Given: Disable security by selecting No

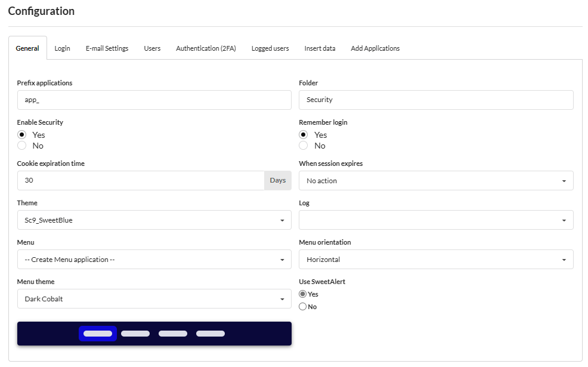Looking at the screenshot, I should point(21,146).
